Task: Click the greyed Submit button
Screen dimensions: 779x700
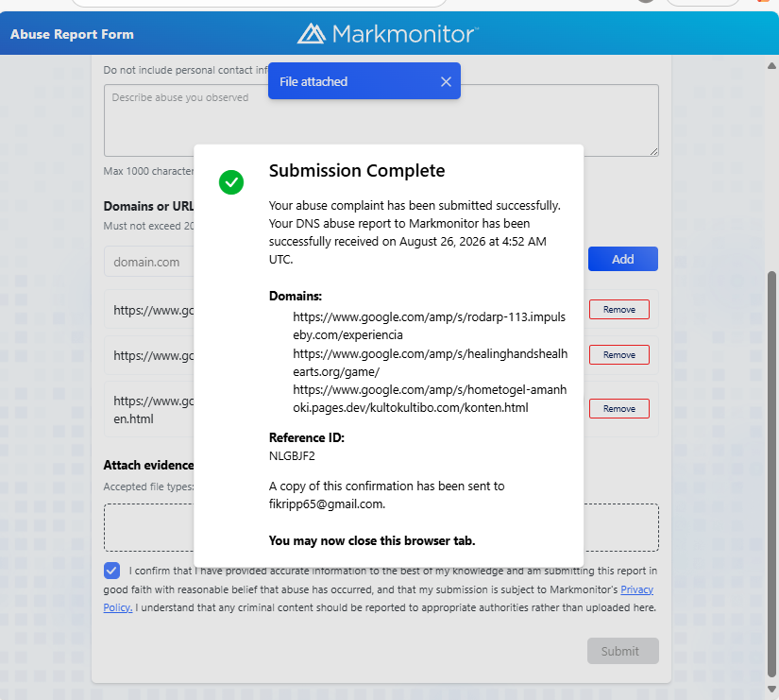Action: click(x=622, y=651)
